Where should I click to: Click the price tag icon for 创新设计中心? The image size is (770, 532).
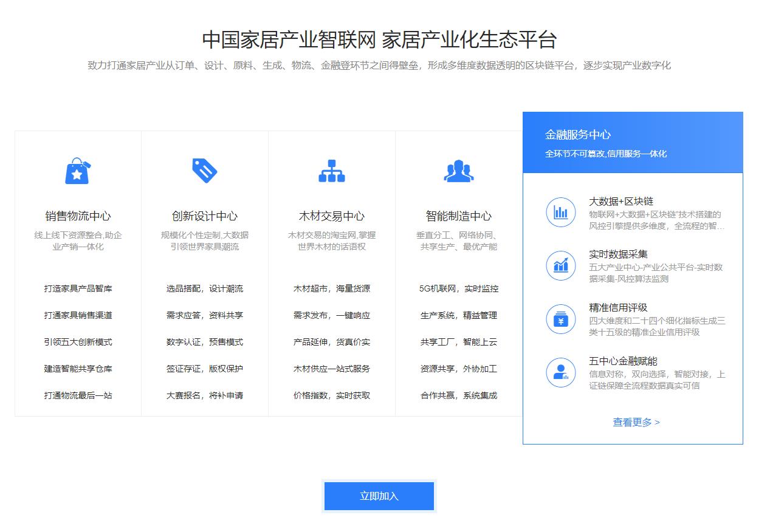(204, 171)
